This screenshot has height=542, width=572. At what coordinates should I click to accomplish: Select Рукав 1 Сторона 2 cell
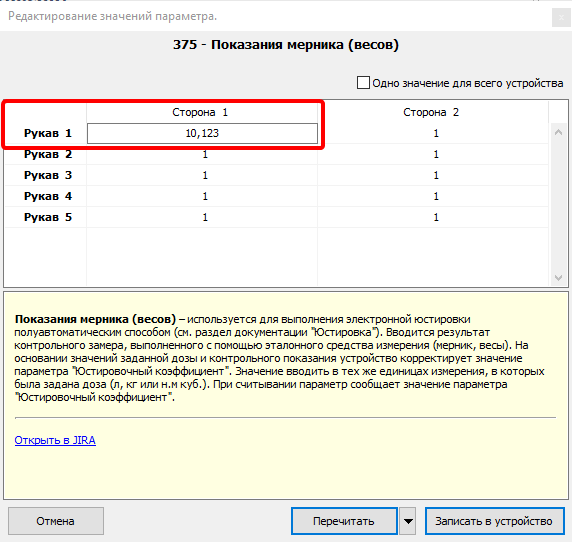433,133
